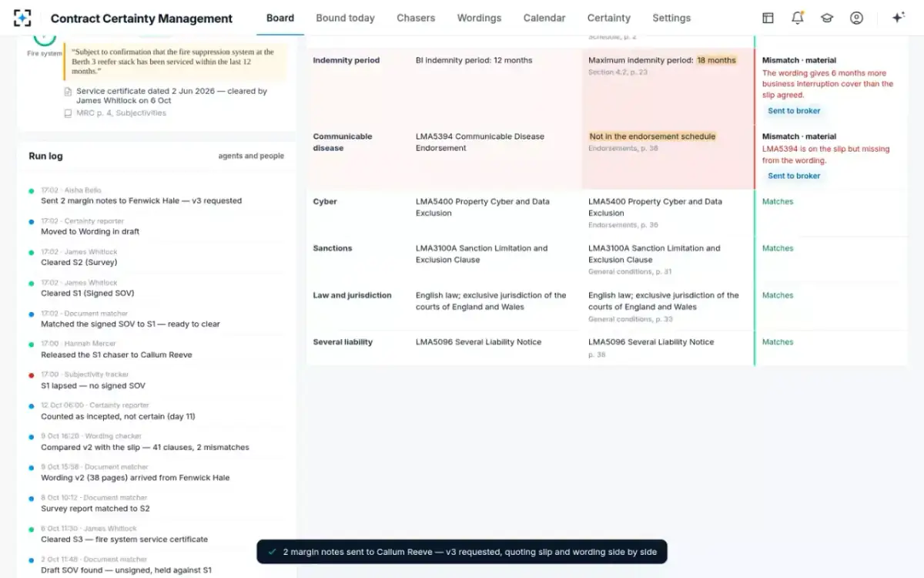The height and width of the screenshot is (578, 924).
Task: Open the Certainty tab
Action: (609, 18)
